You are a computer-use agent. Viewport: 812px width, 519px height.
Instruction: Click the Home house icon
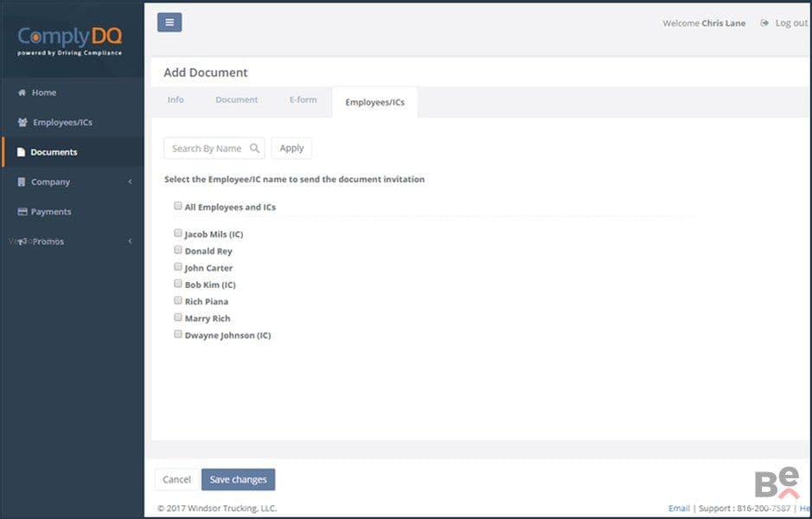[x=22, y=93]
